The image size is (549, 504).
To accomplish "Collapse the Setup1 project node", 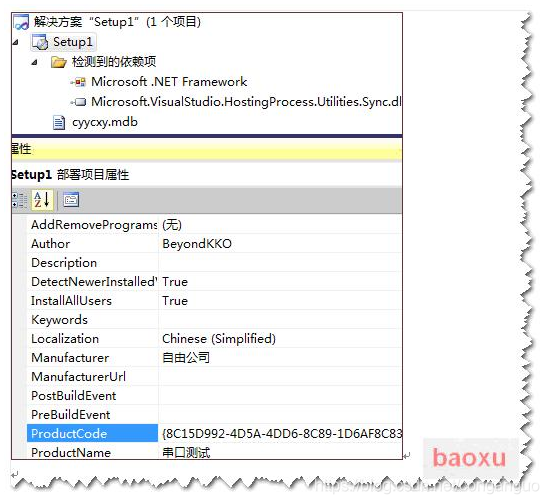I will [x=16, y=42].
